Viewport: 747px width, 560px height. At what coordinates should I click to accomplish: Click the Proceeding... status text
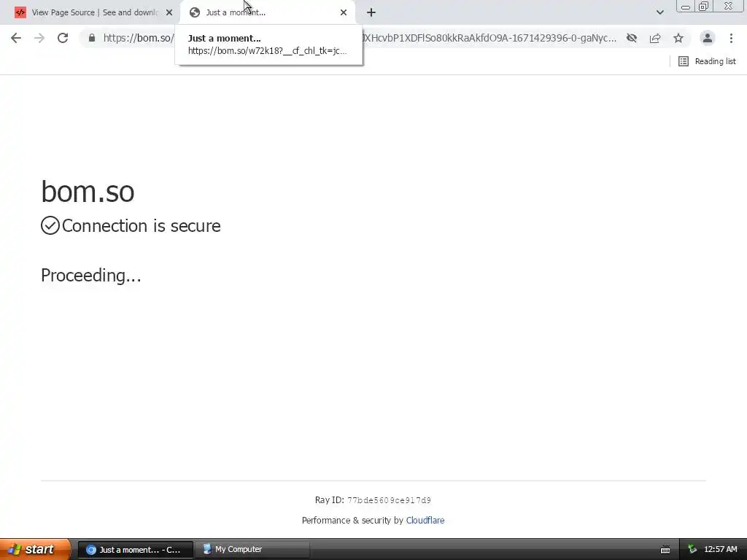coord(91,275)
